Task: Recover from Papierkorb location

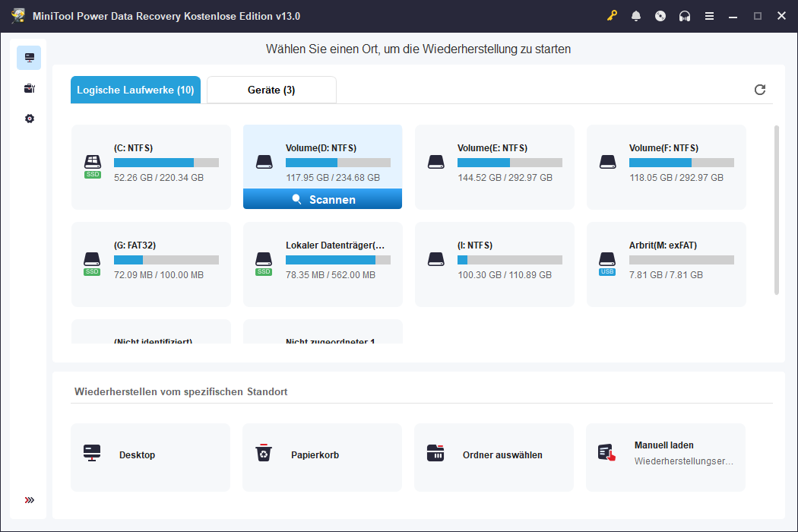Action: [x=322, y=458]
